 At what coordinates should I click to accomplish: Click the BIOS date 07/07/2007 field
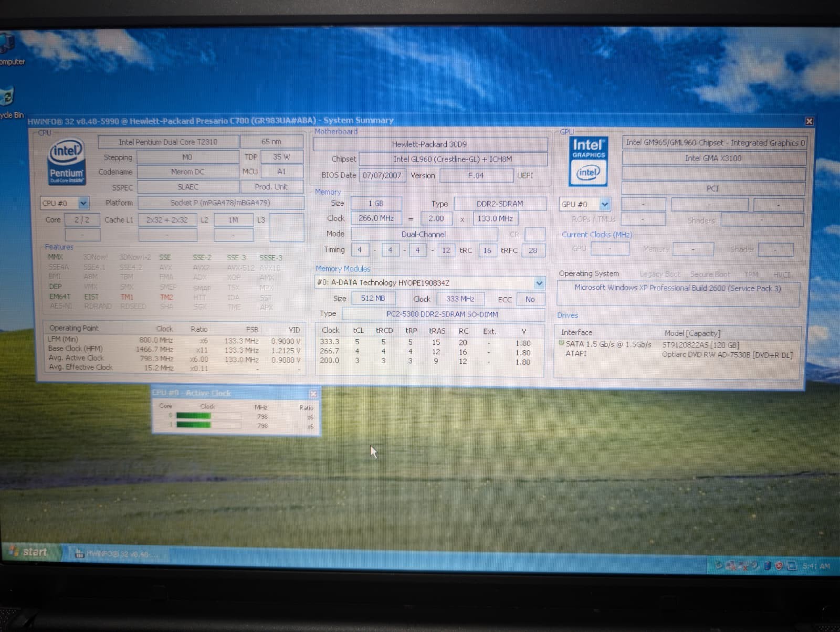pos(382,175)
